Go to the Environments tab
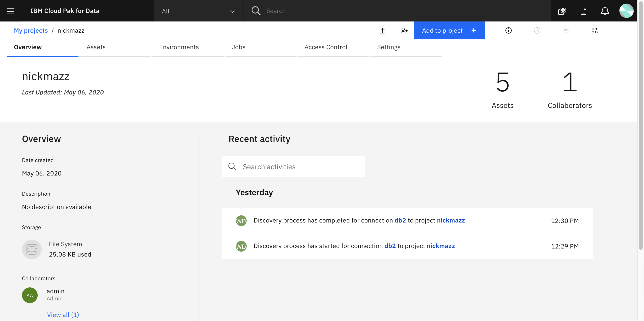Screen dimensions: 644x321 pos(179,47)
